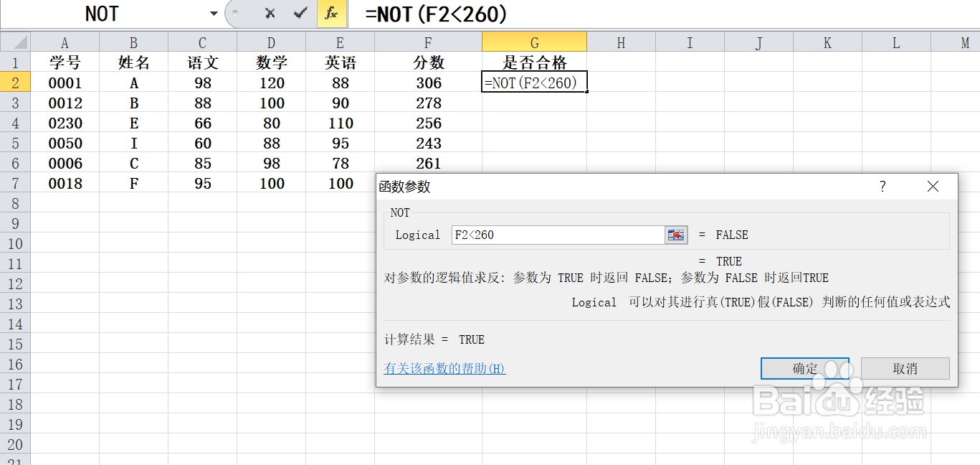Click the score cell 256
980x465 pixels.
coord(428,123)
